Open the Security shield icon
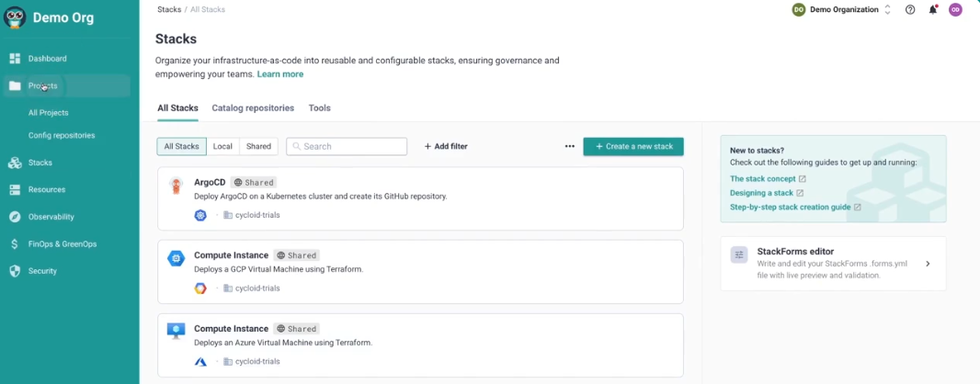This screenshot has width=980, height=384. [15, 271]
